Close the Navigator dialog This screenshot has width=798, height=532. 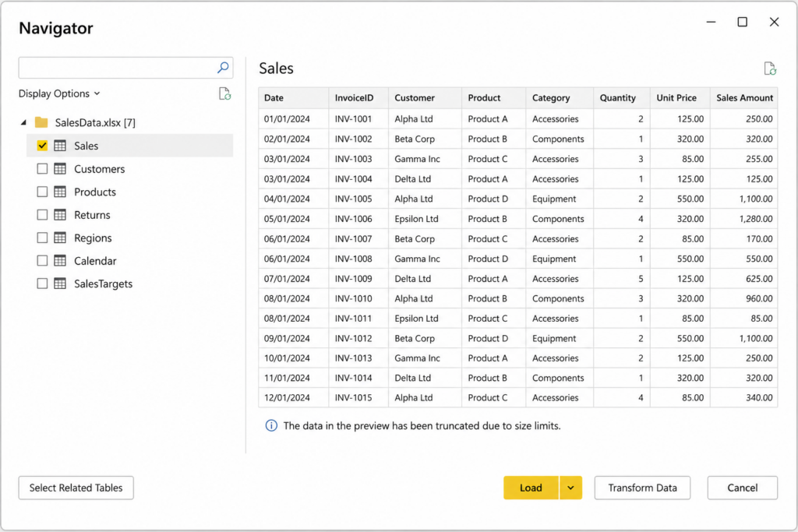pyautogui.click(x=774, y=22)
